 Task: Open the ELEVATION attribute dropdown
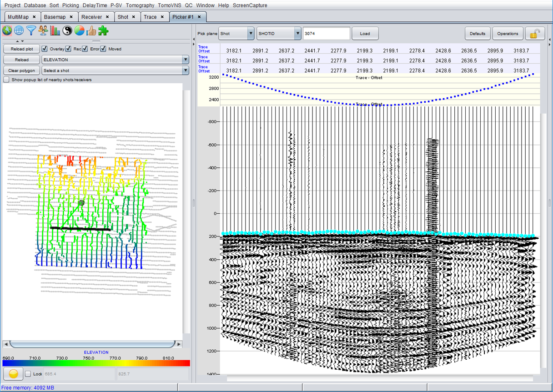click(185, 60)
